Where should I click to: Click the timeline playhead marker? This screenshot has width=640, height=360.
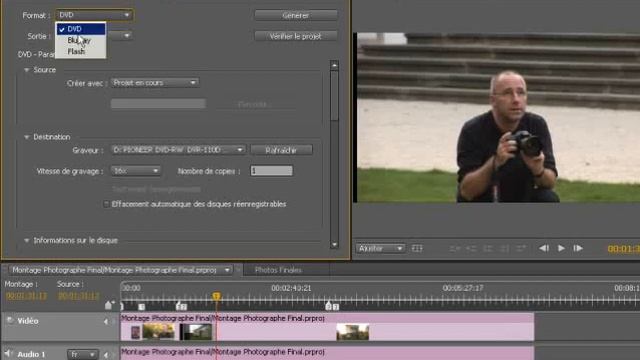(x=216, y=296)
